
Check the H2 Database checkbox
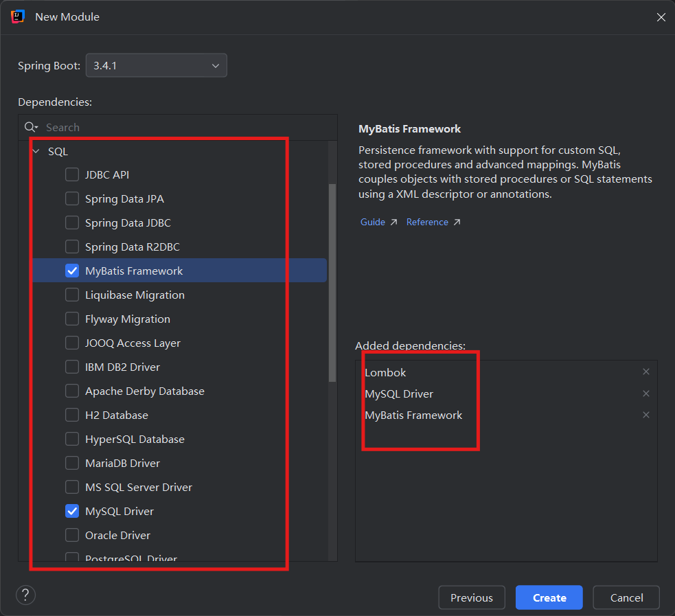coord(72,415)
